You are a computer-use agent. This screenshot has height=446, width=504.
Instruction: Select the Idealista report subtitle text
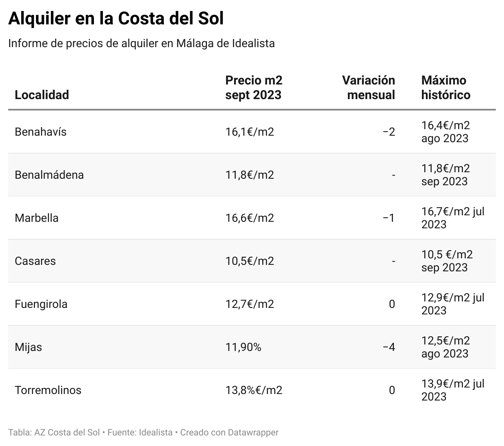pyautogui.click(x=141, y=43)
